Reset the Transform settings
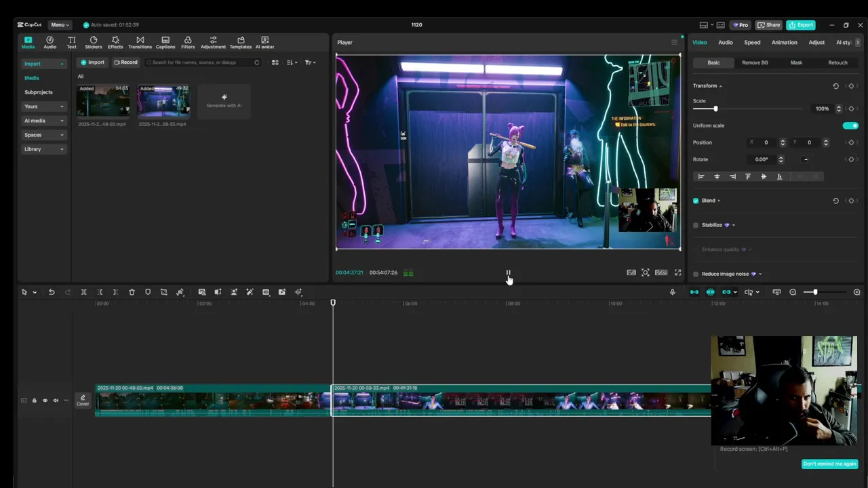 point(835,86)
